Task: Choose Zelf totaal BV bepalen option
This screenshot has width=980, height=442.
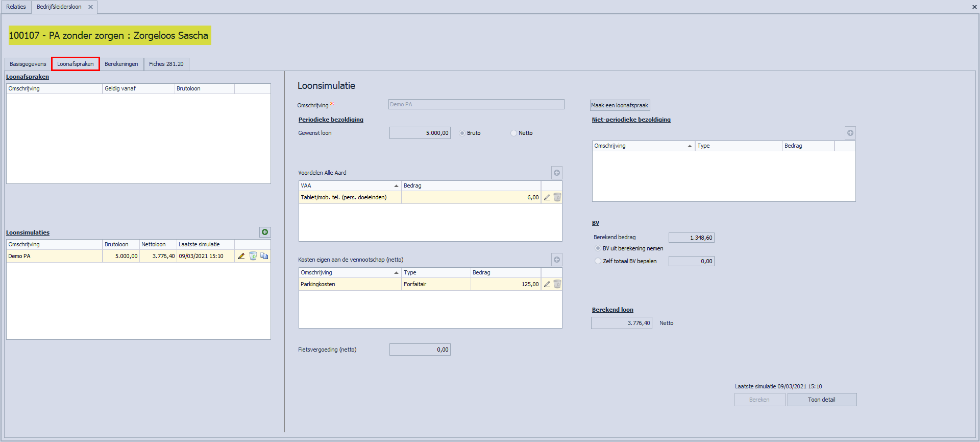Action: pyautogui.click(x=598, y=261)
